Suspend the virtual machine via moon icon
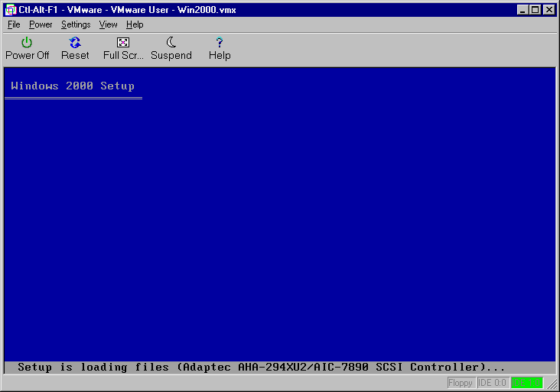 171,43
